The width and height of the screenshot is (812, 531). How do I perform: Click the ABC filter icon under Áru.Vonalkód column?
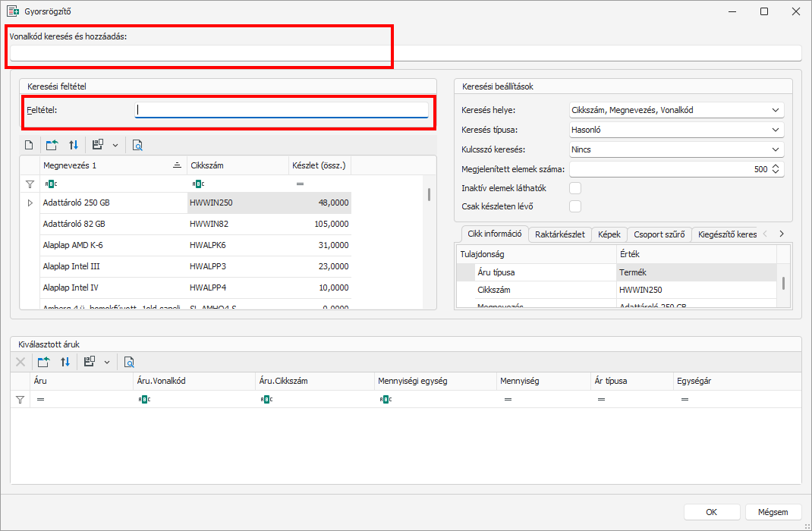click(144, 399)
